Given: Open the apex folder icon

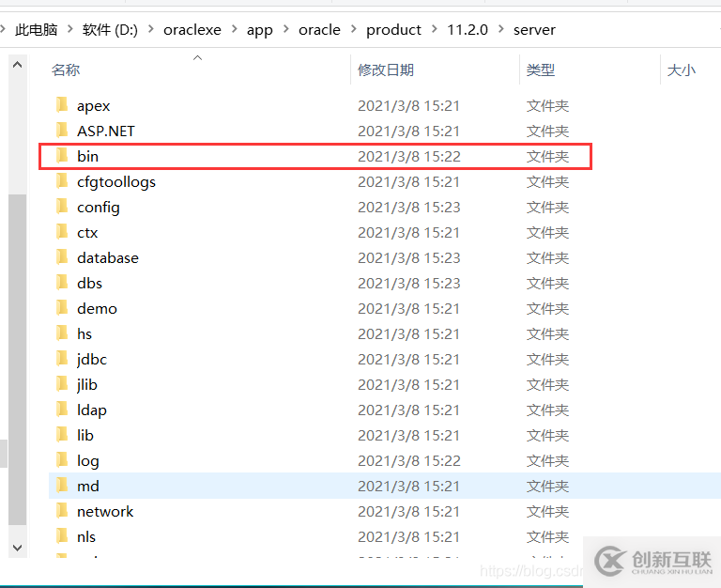Looking at the screenshot, I should (x=62, y=105).
